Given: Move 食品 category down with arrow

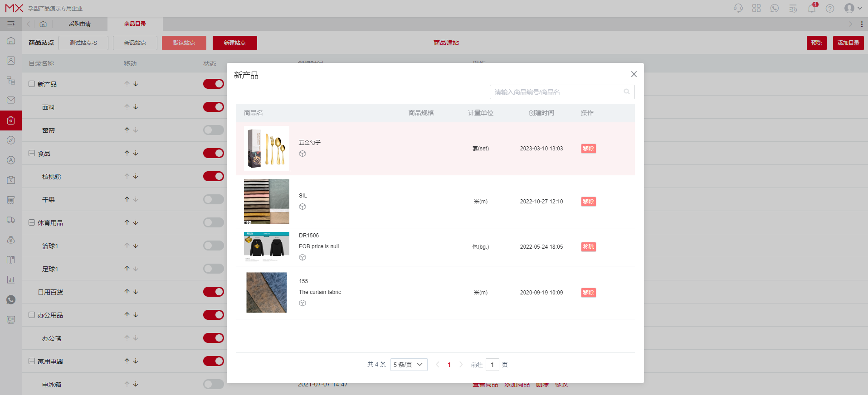Looking at the screenshot, I should pyautogui.click(x=136, y=153).
